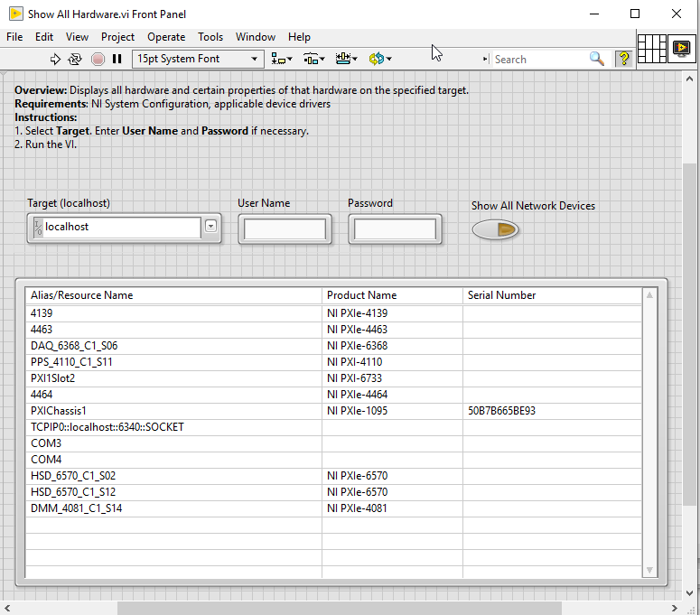Click the connector pane grid icon

[651, 48]
